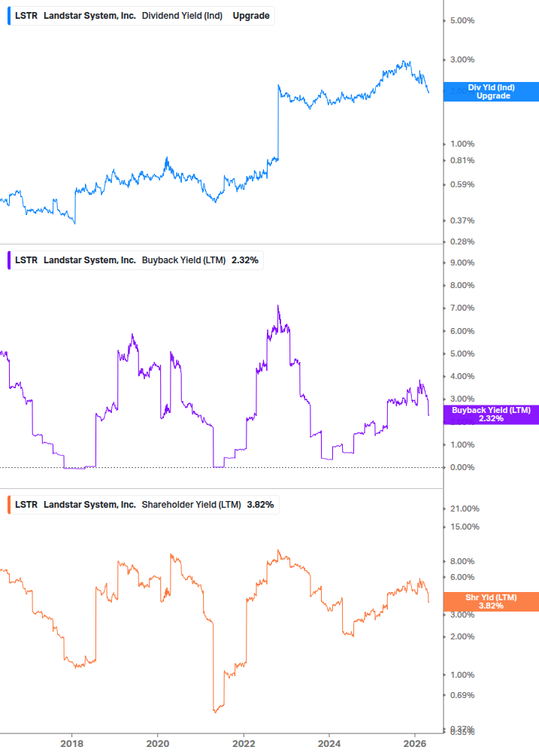Click the 0.59% tick on dividend yield axis

coord(462,184)
